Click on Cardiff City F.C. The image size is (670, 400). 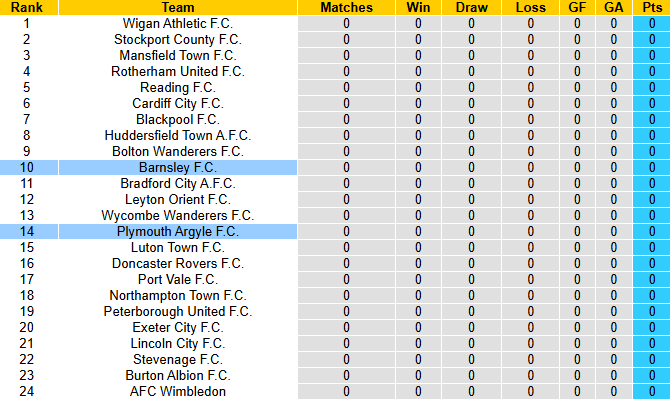click(x=177, y=103)
